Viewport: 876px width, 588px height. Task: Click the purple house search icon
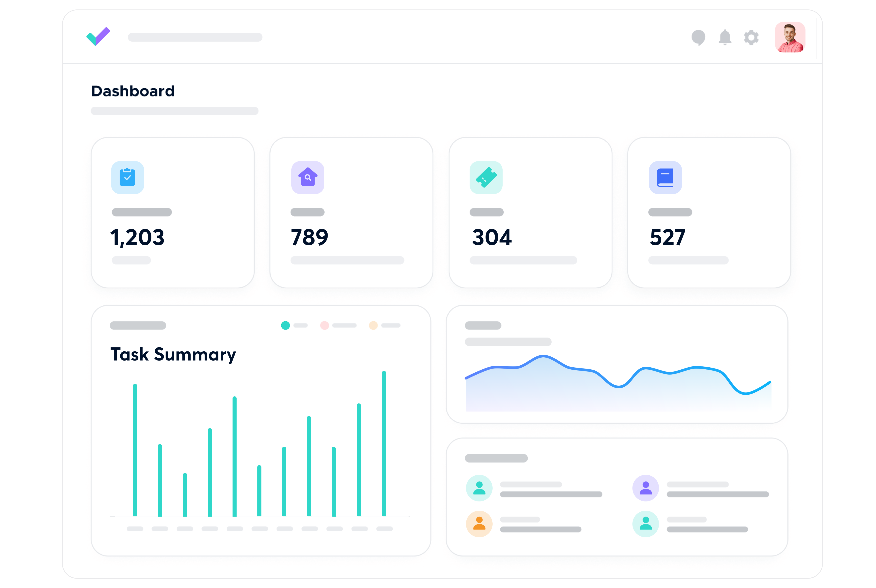point(308,177)
